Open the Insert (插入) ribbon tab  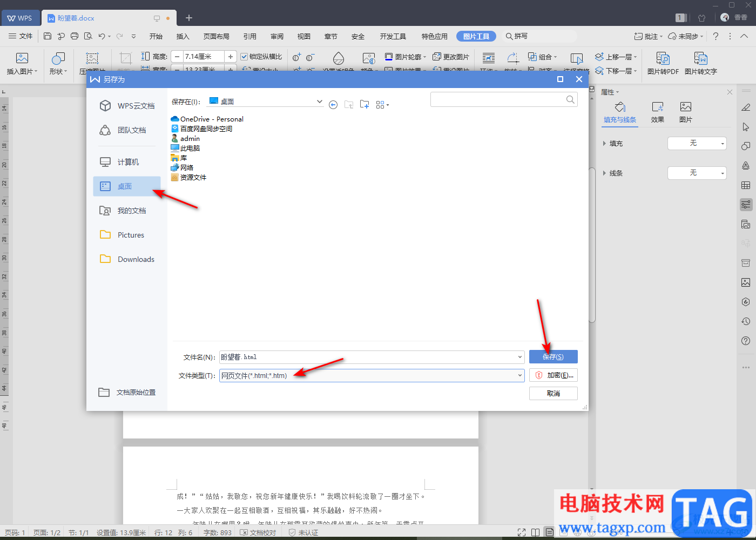[x=183, y=36]
